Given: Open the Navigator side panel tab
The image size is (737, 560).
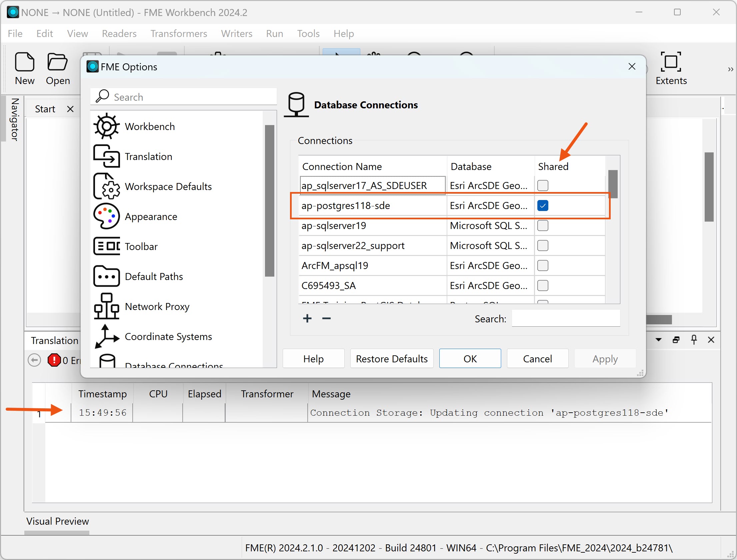Looking at the screenshot, I should pyautogui.click(x=14, y=119).
